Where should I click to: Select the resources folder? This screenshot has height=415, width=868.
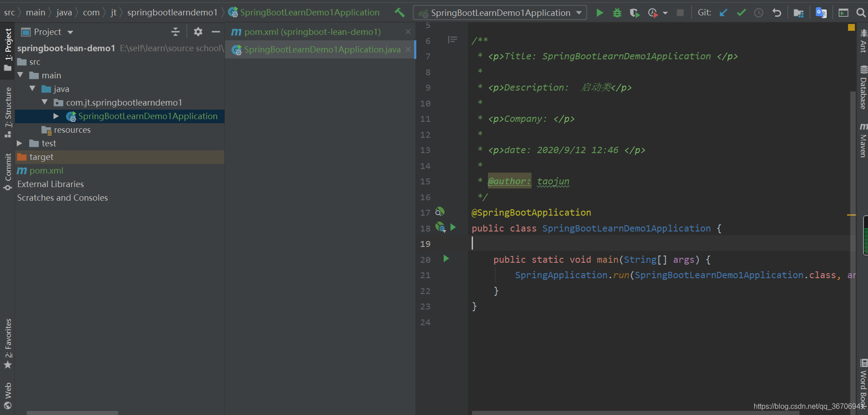pyautogui.click(x=72, y=130)
